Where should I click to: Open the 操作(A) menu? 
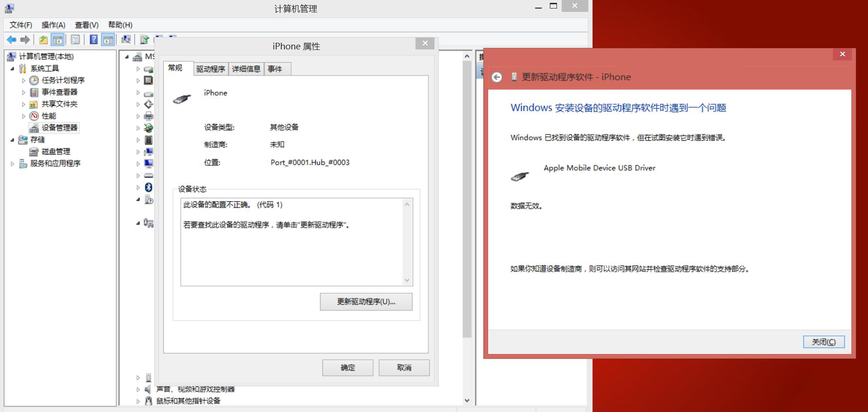click(53, 25)
